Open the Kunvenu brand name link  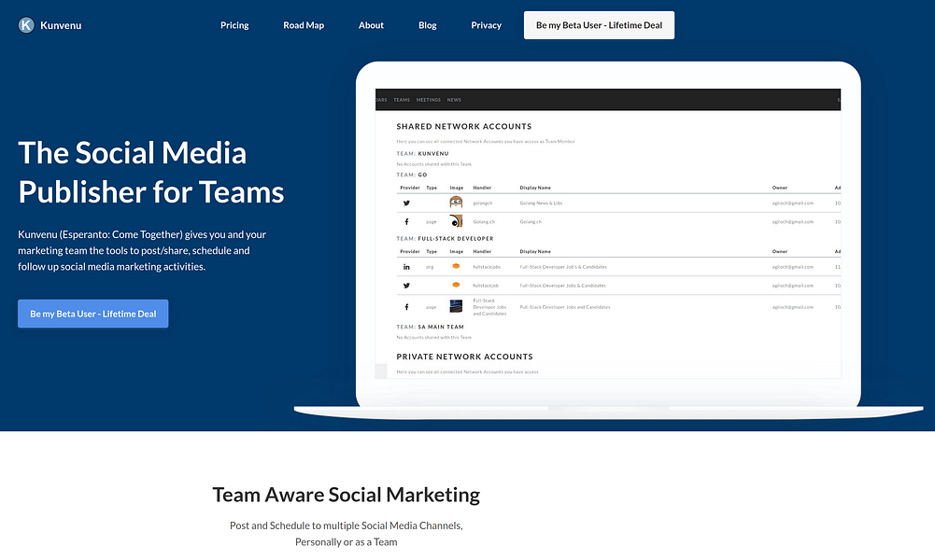[x=61, y=25]
